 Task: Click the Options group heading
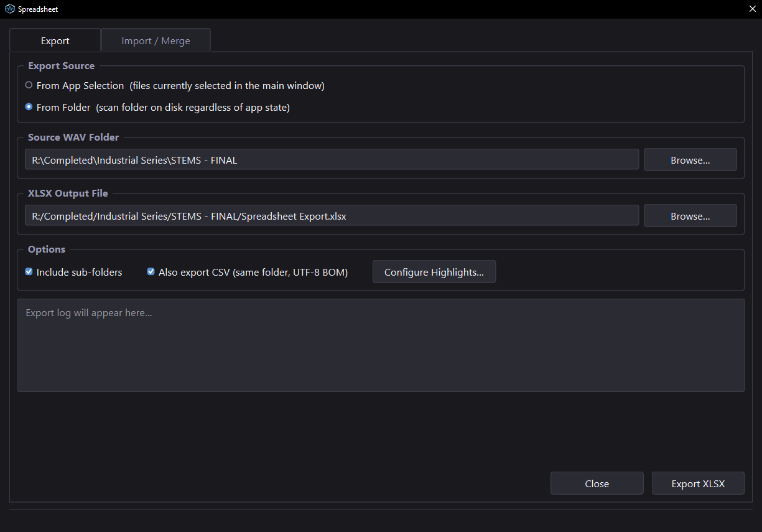click(x=47, y=250)
